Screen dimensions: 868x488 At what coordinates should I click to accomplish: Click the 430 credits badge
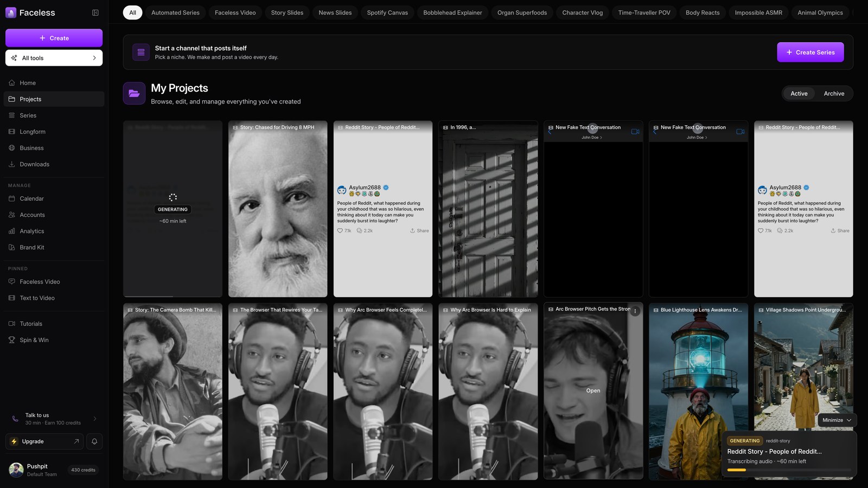pos(83,470)
